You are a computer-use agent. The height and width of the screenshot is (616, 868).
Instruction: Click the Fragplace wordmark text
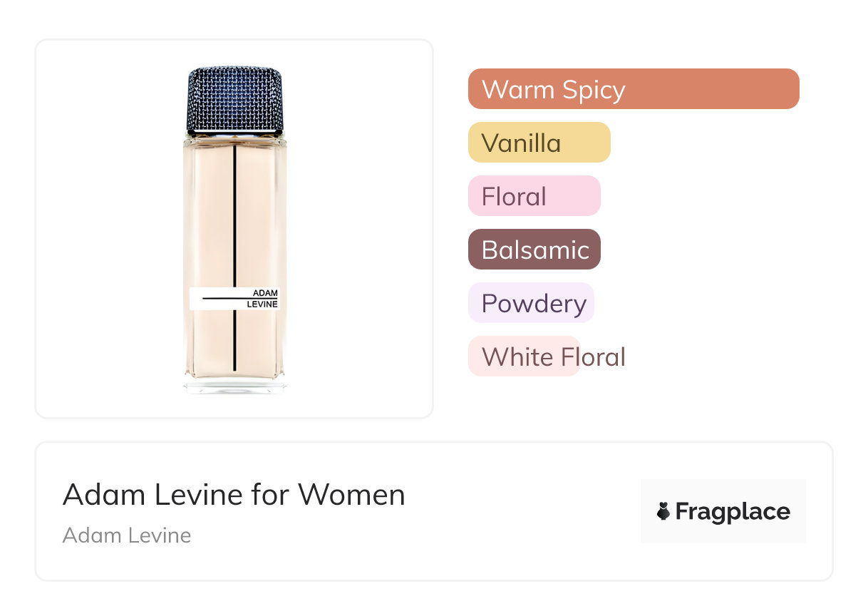tap(733, 511)
